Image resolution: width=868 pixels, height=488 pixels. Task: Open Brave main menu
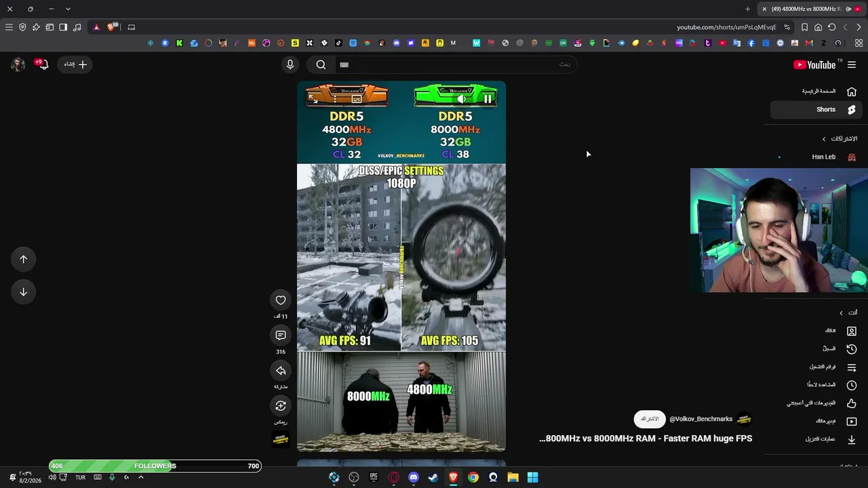tap(9, 27)
